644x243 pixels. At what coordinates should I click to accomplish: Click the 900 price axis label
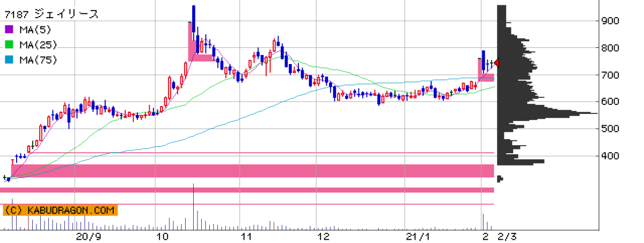pos(611,21)
